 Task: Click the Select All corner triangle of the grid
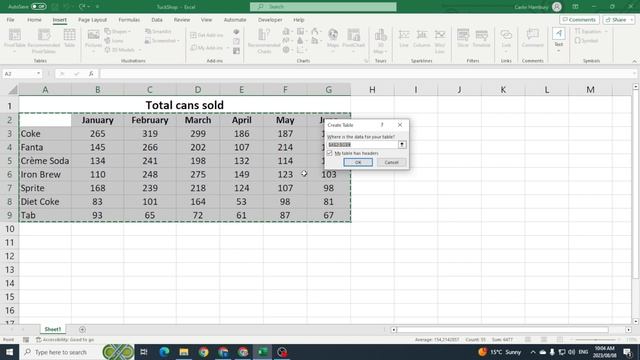[12, 89]
